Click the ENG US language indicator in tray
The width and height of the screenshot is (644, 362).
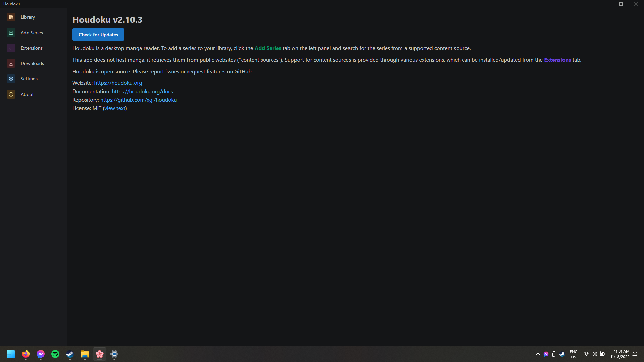[574, 354]
